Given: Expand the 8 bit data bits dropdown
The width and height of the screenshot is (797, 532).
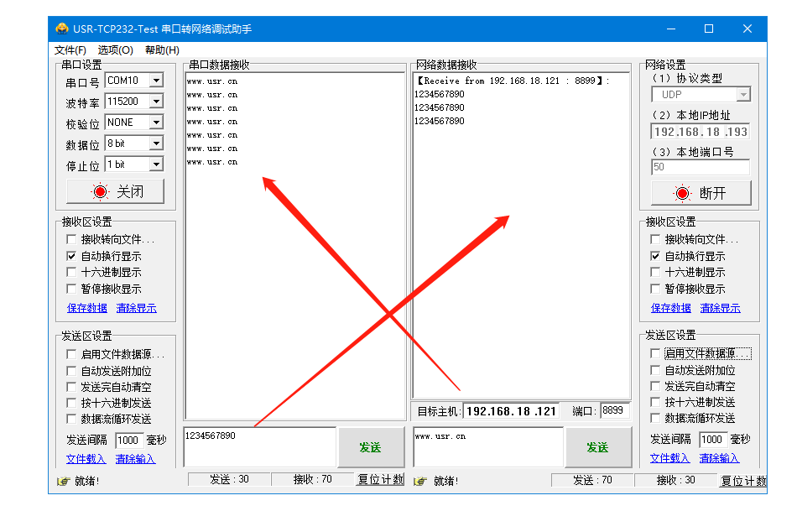Looking at the screenshot, I should pyautogui.click(x=157, y=143).
